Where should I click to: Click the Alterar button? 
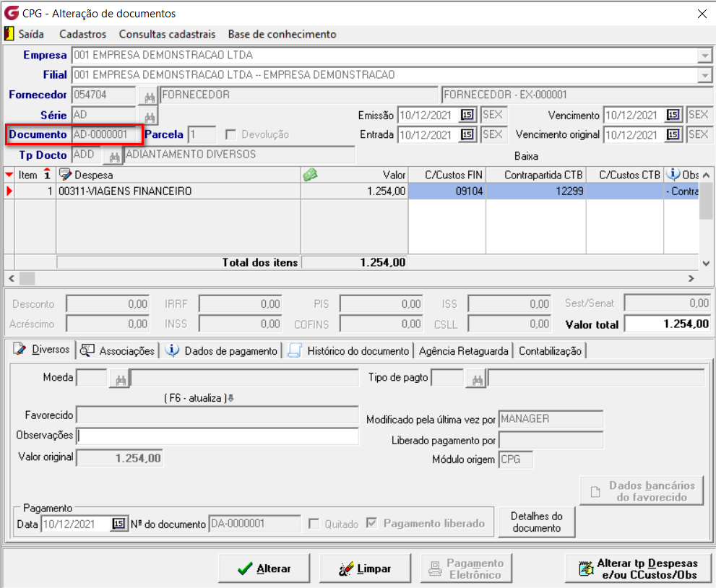pyautogui.click(x=264, y=568)
